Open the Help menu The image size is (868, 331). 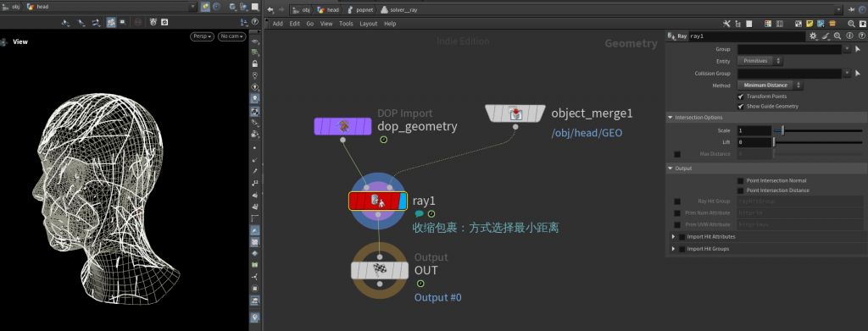coord(390,24)
